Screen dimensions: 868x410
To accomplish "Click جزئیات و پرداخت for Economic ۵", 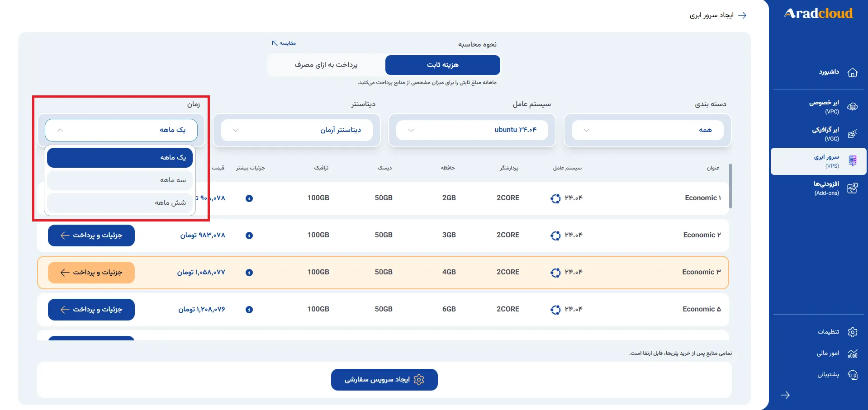I will coord(91,310).
